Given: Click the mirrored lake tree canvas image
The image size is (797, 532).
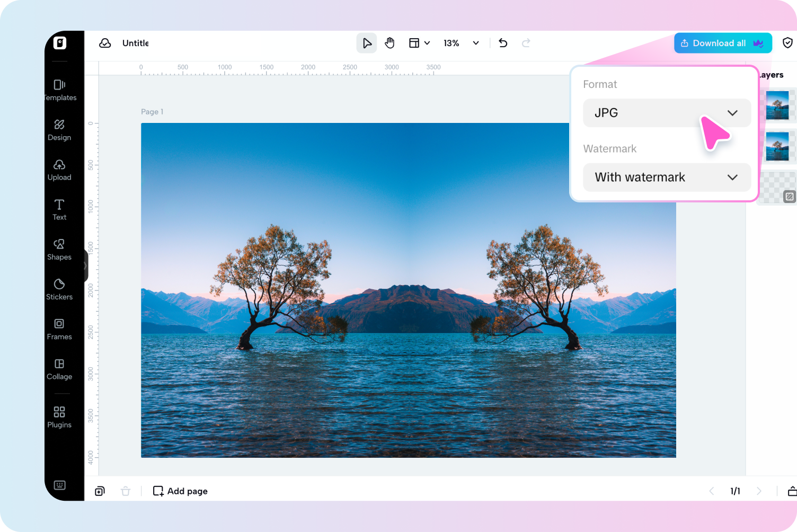Looking at the screenshot, I should tap(409, 290).
